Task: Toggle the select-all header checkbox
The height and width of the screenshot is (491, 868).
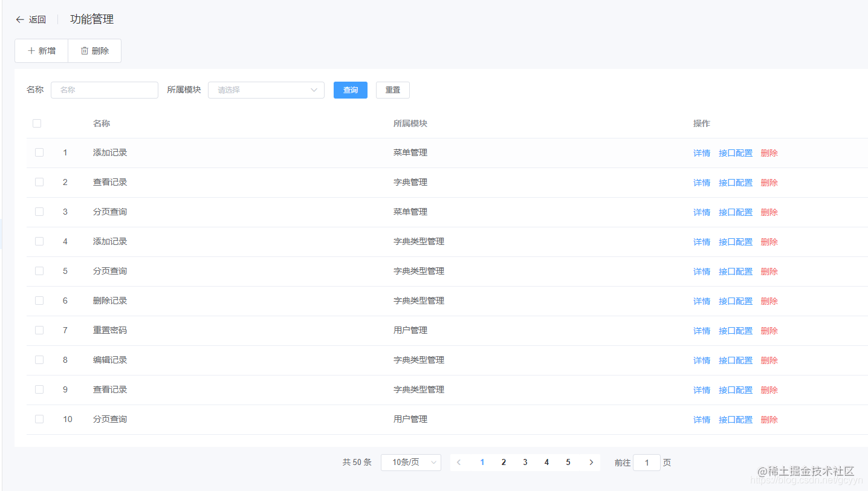Action: (37, 123)
